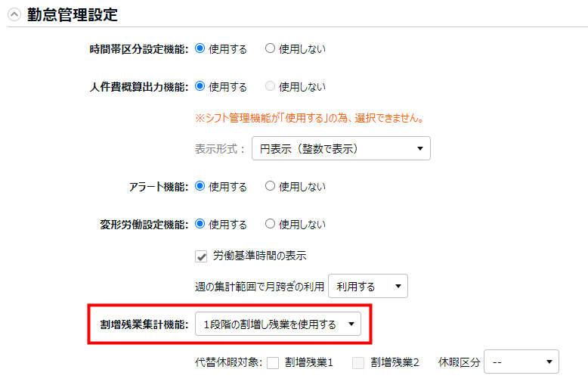Image resolution: width=588 pixels, height=388 pixels.
Task: Collapse the 勤怠管理設定 section chevron
Action: pyautogui.click(x=14, y=14)
